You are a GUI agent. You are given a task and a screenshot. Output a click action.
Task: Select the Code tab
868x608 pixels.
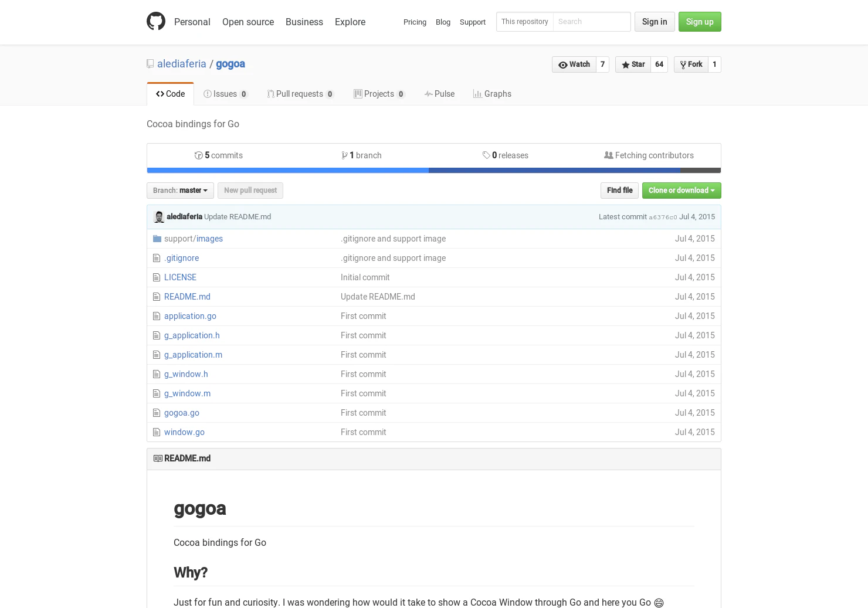[x=170, y=94]
